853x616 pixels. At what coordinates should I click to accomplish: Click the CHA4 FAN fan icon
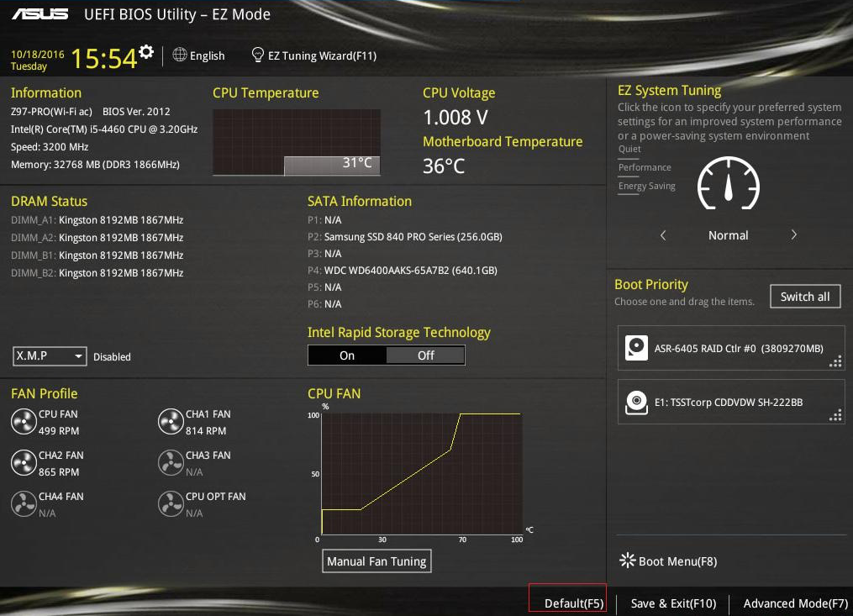[x=24, y=504]
